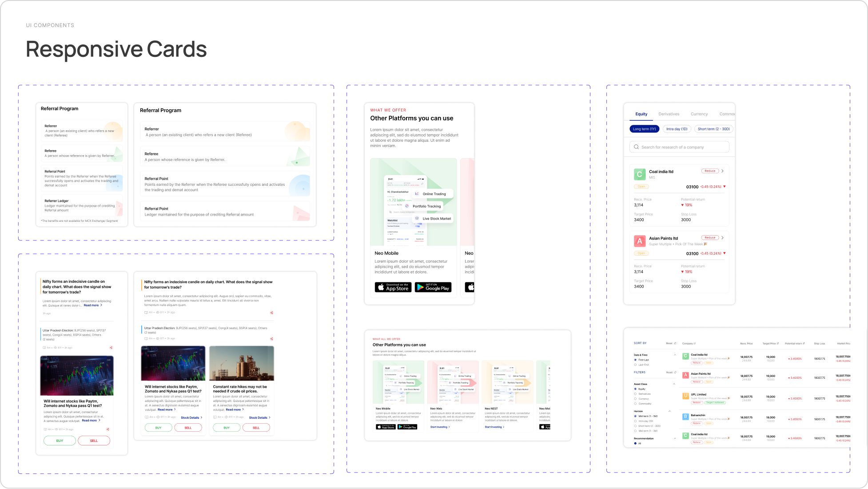
Task: Click the red A avatar on the Asian Paints ltd mobile card
Action: click(640, 241)
